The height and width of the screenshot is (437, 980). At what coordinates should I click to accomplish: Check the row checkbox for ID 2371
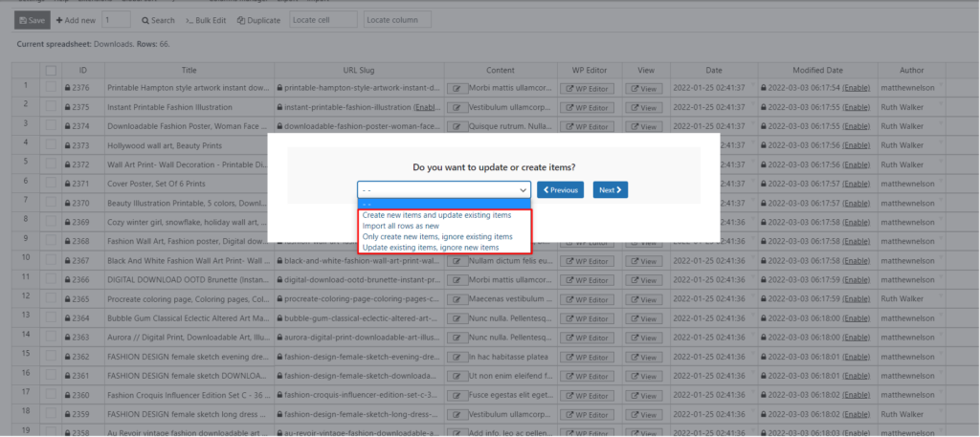pos(52,184)
